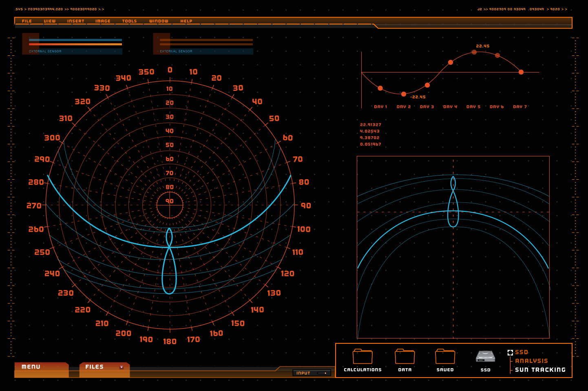This screenshot has height=391, width=588.
Task: Click the DAY 7 axis label
Action: pos(520,107)
